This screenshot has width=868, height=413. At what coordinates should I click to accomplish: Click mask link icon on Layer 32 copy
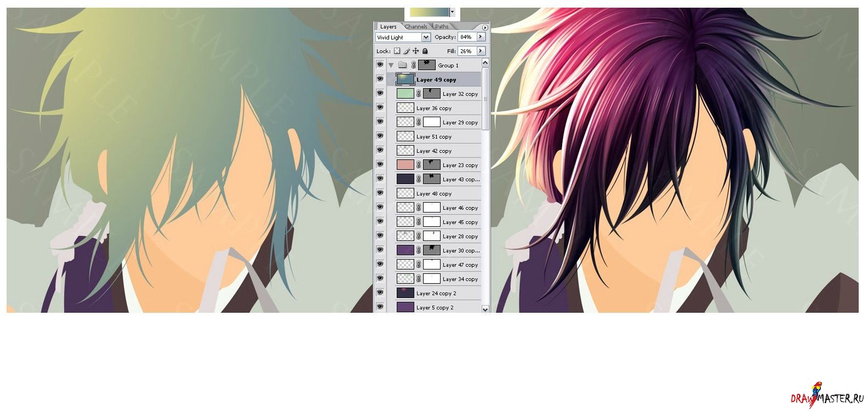419,94
